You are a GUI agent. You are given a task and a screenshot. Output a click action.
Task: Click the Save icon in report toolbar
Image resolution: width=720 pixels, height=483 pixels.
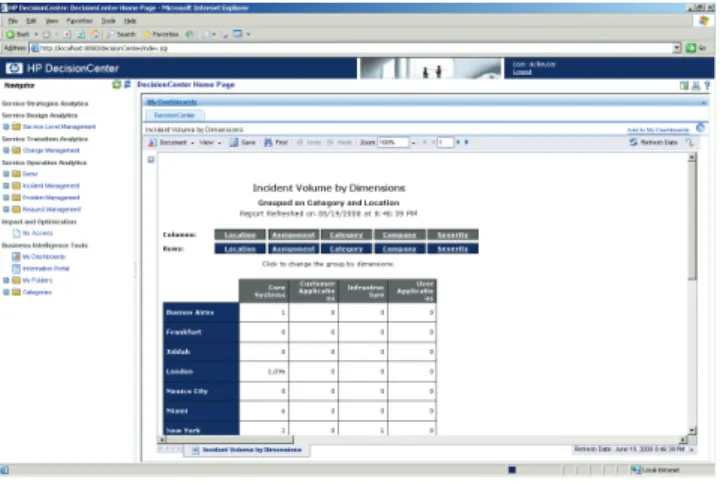[234, 143]
